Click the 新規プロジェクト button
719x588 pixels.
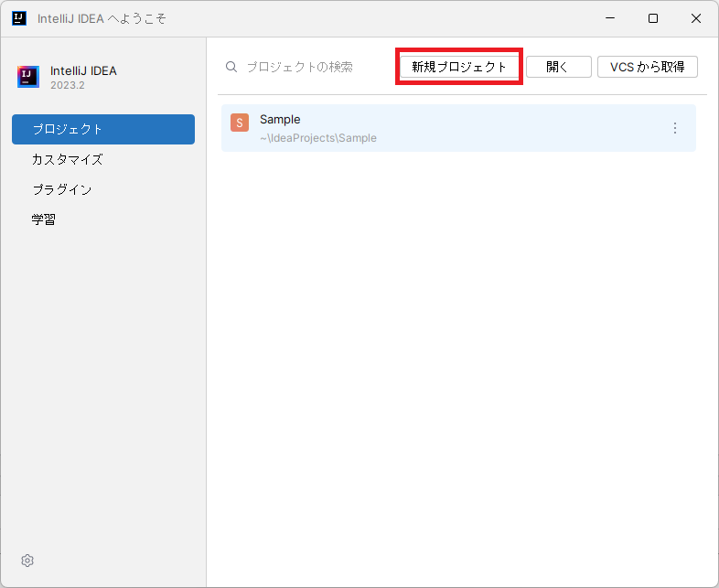pos(459,67)
